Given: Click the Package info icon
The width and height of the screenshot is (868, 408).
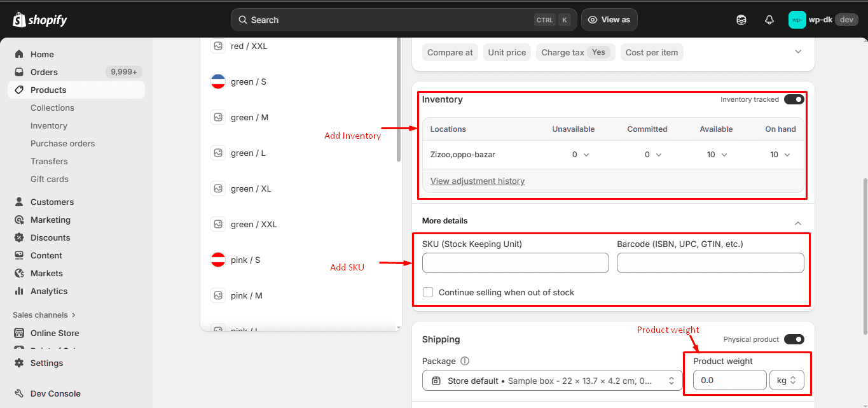Looking at the screenshot, I should click(465, 361).
